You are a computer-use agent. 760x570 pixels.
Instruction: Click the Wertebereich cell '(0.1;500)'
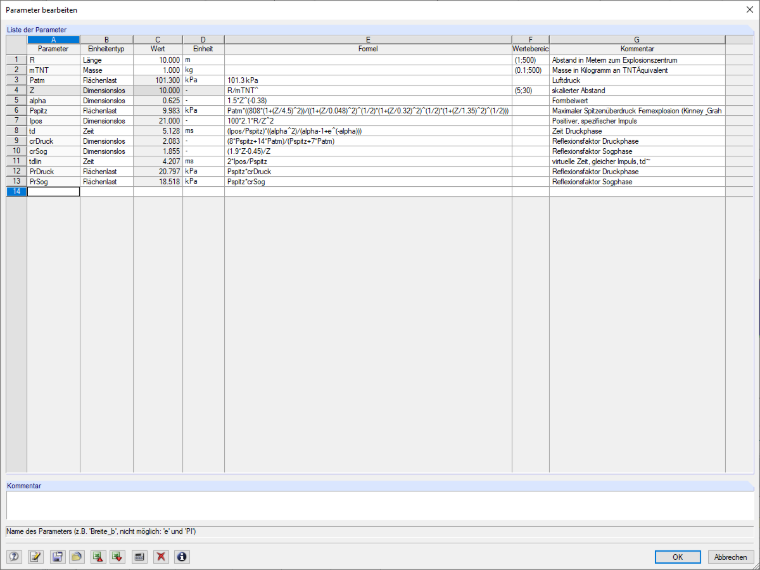[531, 70]
